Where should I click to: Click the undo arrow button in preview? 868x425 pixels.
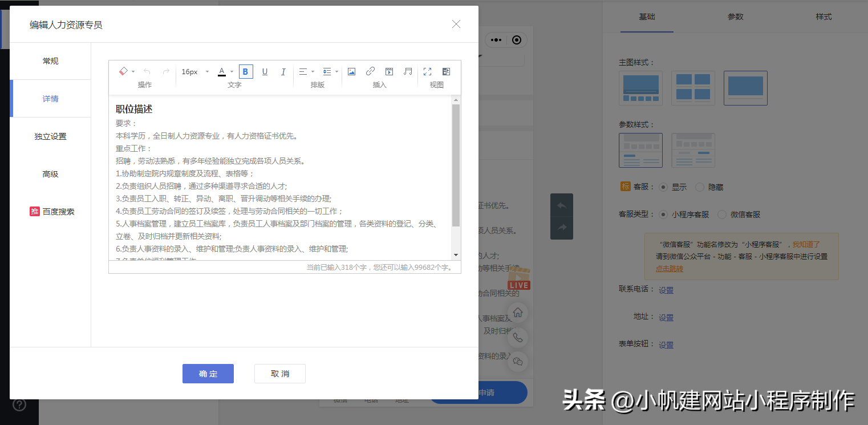pyautogui.click(x=562, y=205)
